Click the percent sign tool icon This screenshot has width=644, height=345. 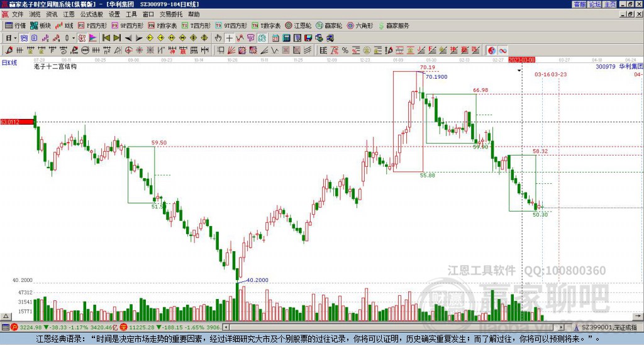pyautogui.click(x=345, y=50)
